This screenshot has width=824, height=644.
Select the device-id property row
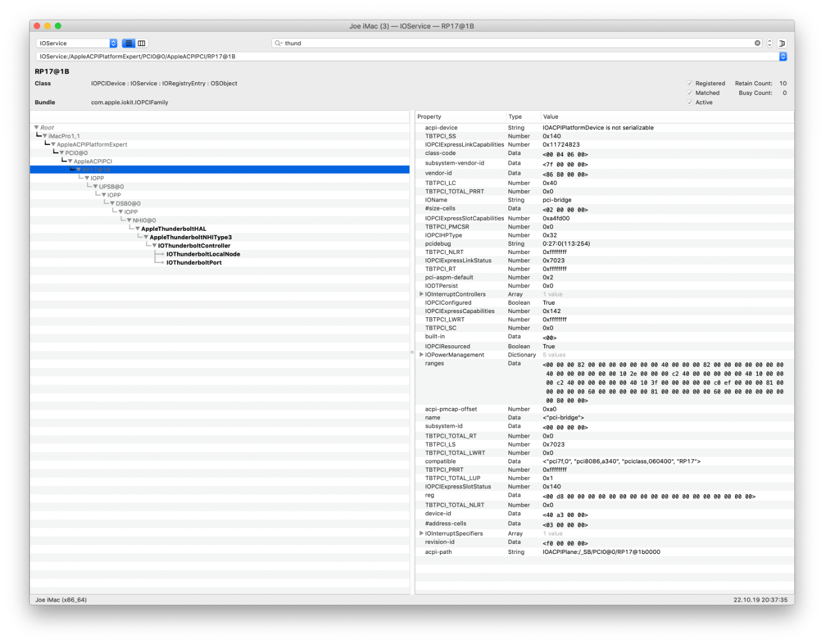click(x=604, y=514)
